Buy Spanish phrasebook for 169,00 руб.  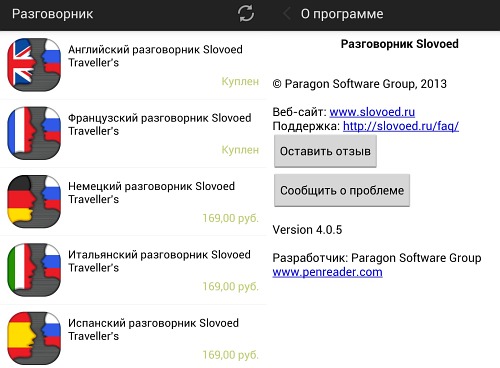230,355
